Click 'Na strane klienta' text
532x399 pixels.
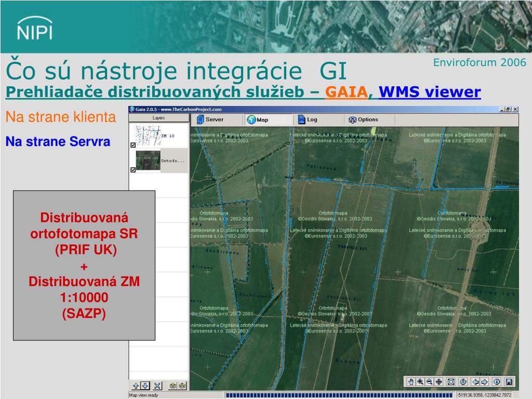pyautogui.click(x=61, y=117)
